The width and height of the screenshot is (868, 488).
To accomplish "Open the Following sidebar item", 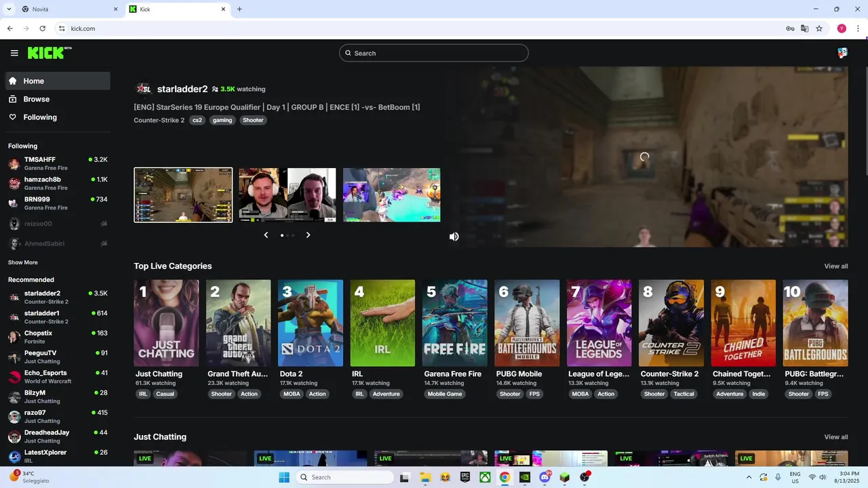I will (x=58, y=117).
